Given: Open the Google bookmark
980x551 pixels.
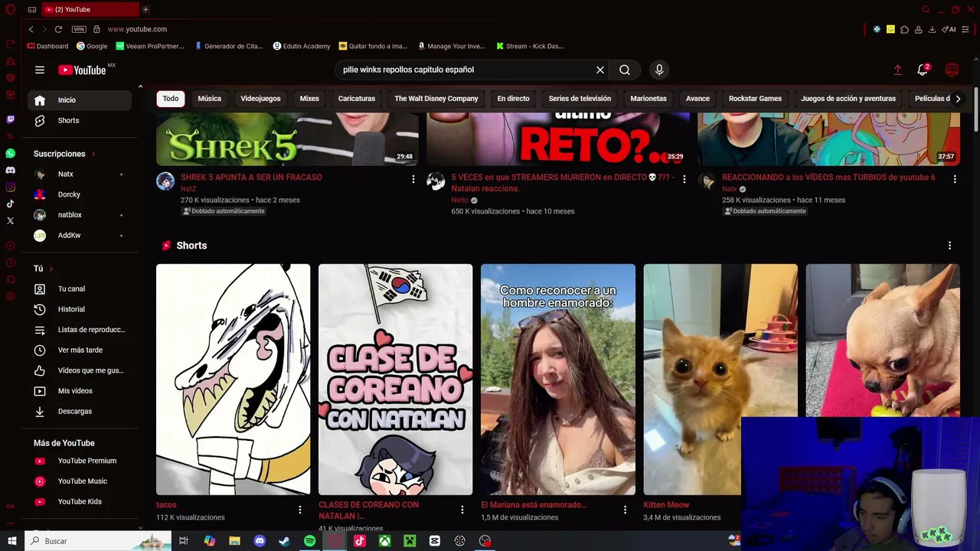Looking at the screenshot, I should [x=92, y=46].
